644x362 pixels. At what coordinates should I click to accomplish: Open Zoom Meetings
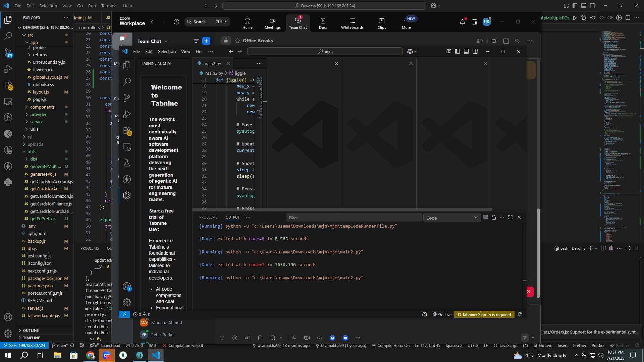[x=273, y=23]
